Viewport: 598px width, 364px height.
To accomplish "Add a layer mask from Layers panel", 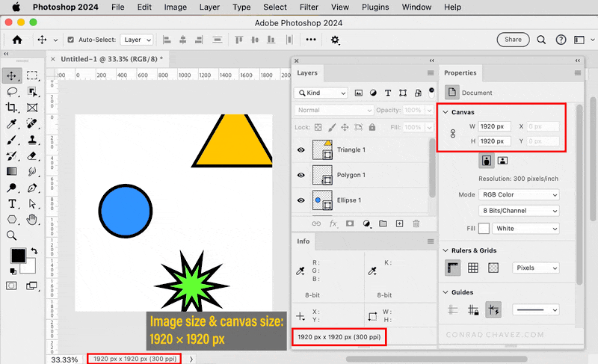I will 350,223.
